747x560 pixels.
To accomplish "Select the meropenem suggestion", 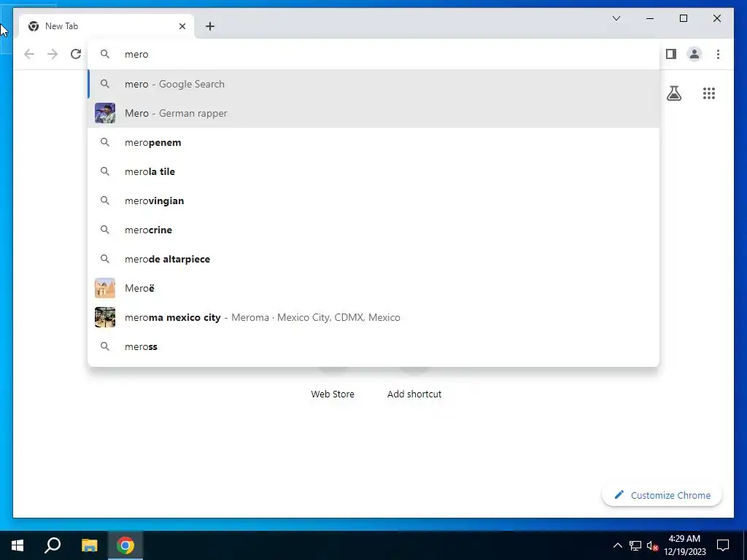I will pos(373,142).
